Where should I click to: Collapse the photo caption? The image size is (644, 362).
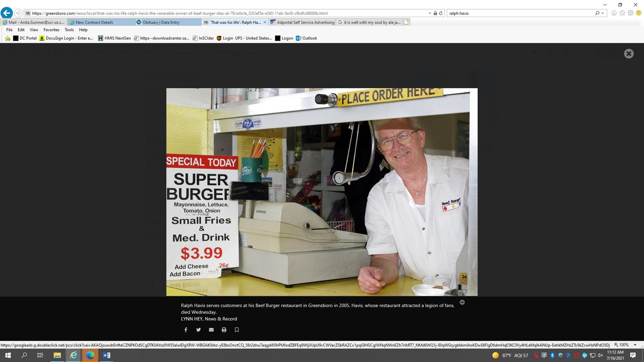(x=462, y=303)
